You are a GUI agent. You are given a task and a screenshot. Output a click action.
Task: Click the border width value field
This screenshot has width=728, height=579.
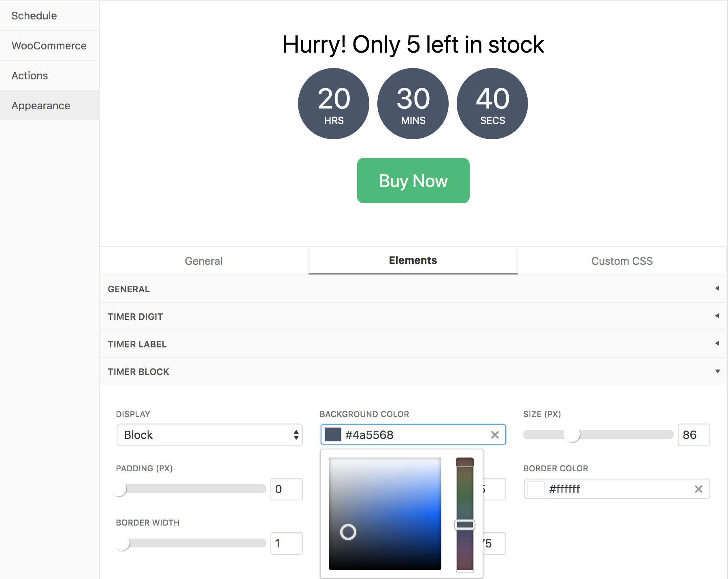click(286, 543)
